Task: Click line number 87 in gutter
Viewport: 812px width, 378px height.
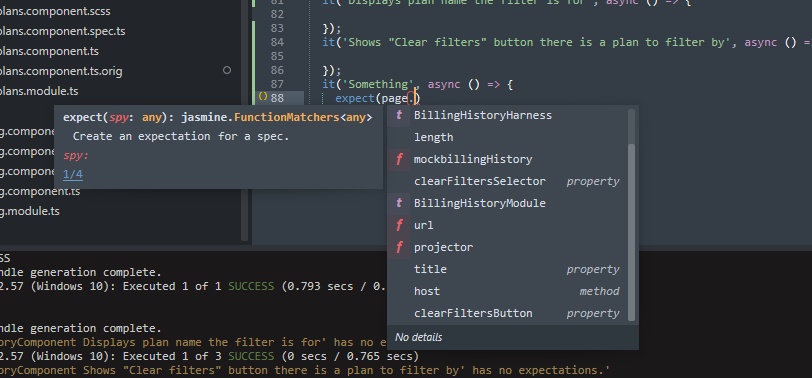Action: [x=277, y=84]
